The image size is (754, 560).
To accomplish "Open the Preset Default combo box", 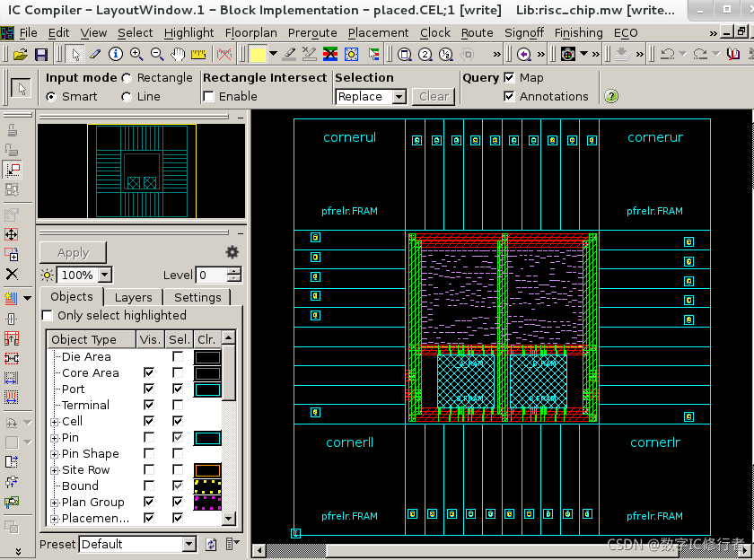I will pos(138,544).
